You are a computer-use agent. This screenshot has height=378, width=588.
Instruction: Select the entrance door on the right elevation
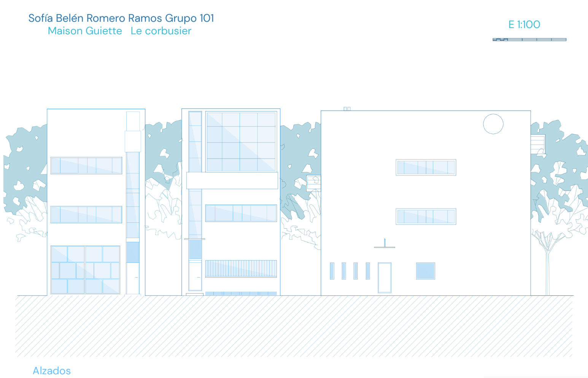(385, 278)
